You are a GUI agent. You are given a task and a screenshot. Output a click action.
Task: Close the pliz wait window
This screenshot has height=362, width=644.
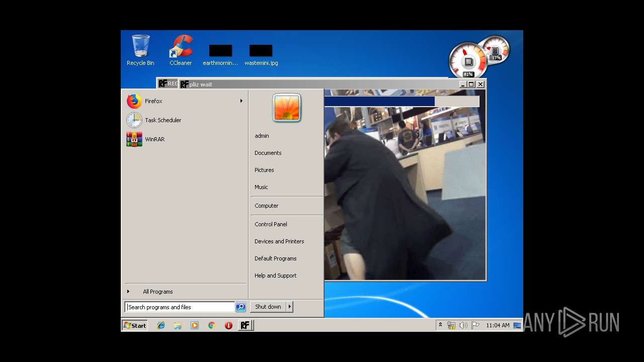click(480, 84)
